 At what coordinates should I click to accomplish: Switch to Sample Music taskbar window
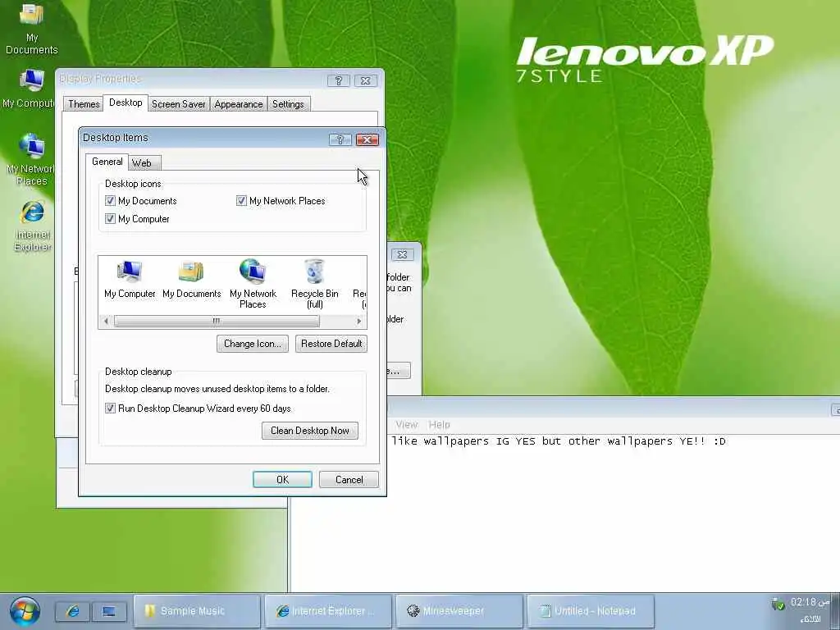click(x=196, y=610)
